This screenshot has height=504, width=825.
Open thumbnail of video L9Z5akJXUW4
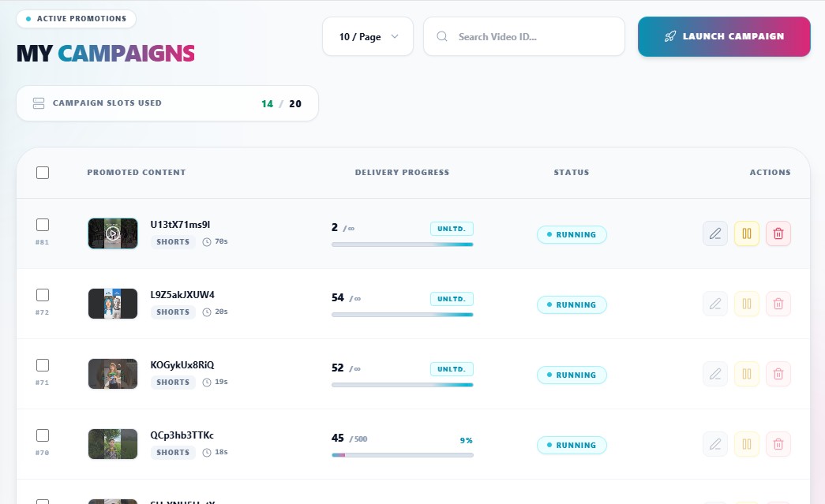point(113,304)
